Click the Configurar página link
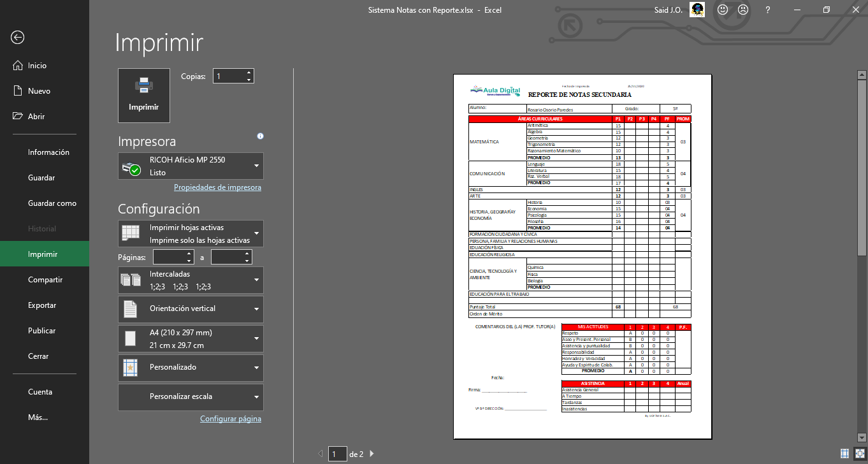 point(230,419)
